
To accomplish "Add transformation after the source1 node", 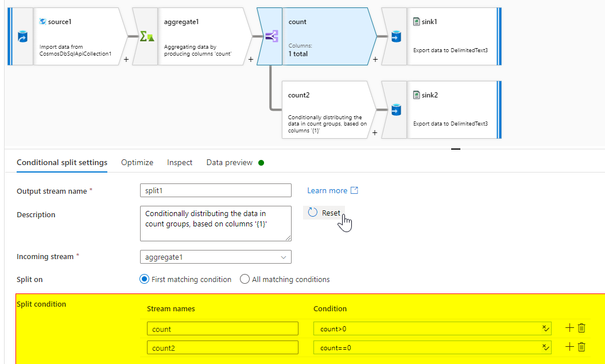I will point(126,59).
